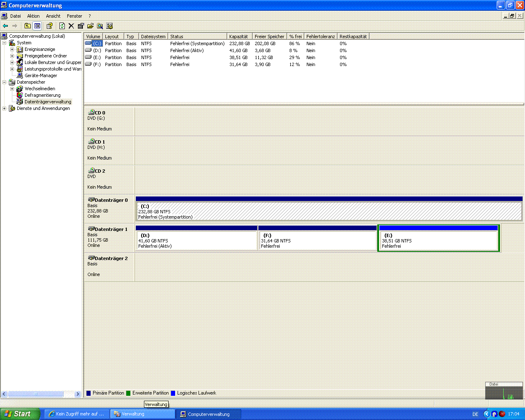Sort by the Volume column header
Image resolution: width=525 pixels, height=420 pixels.
(93, 37)
